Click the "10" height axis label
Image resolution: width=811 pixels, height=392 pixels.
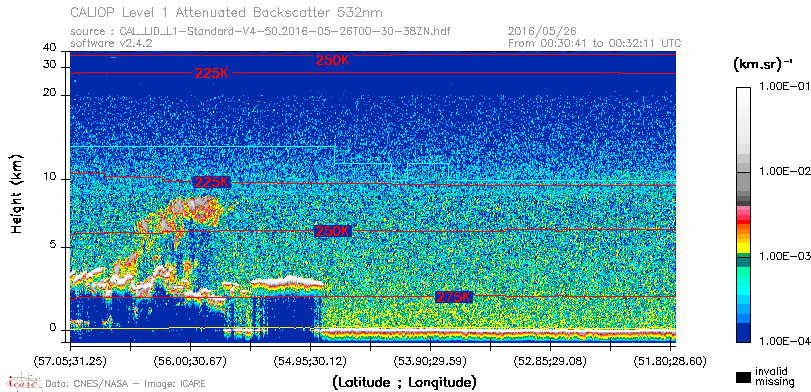coord(50,176)
